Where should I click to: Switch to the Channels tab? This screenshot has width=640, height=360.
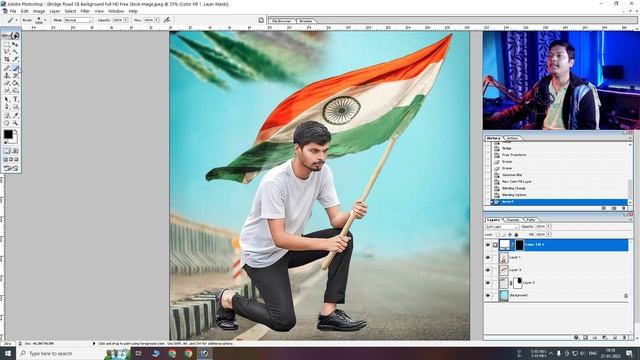click(513, 220)
